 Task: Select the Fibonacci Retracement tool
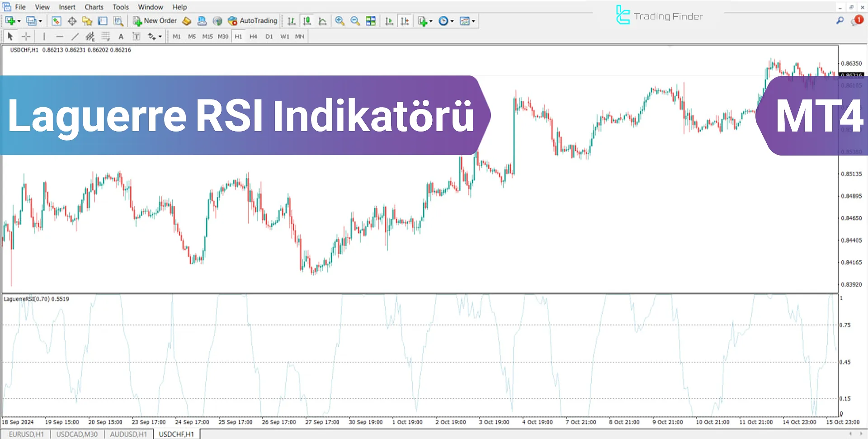click(x=105, y=36)
